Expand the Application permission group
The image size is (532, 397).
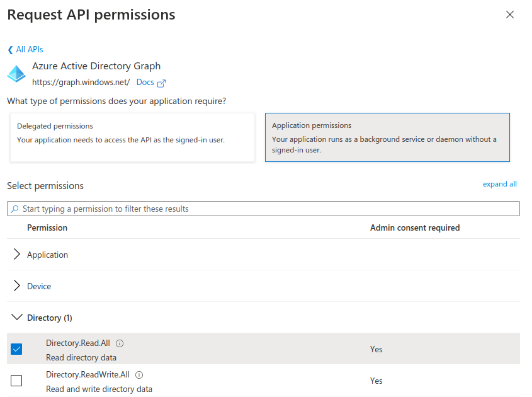(17, 255)
